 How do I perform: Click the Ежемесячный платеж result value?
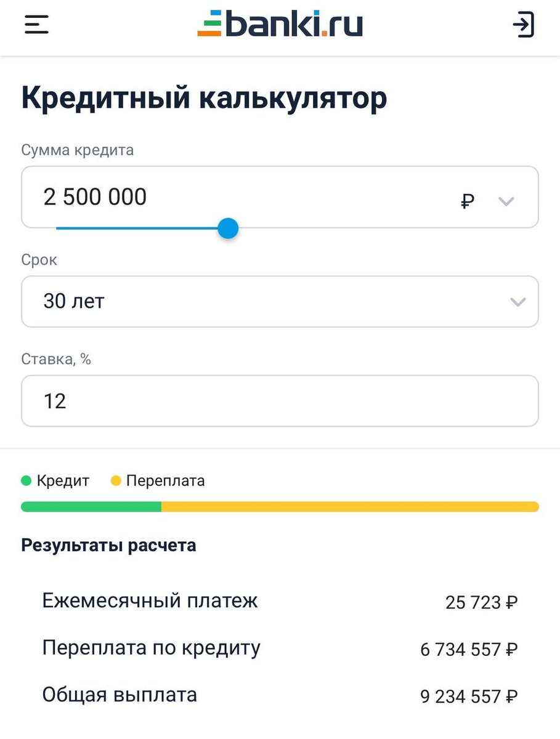pos(483,602)
